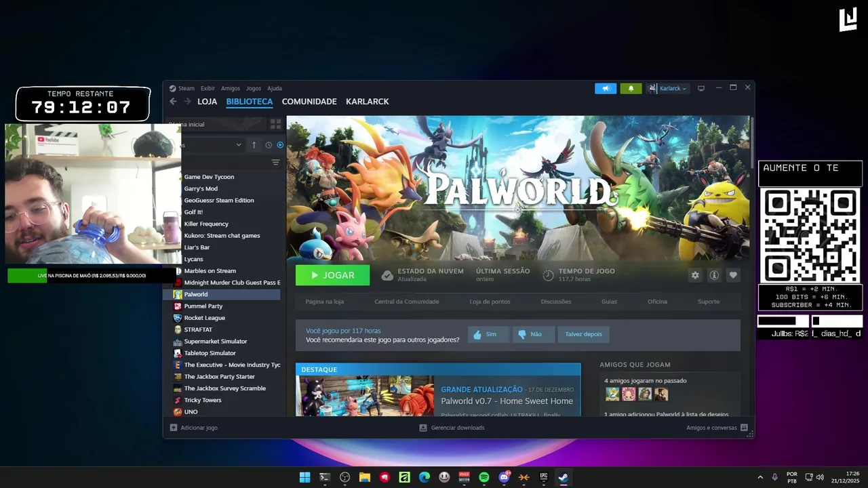The image size is (868, 488).
Task: Open Página na loja for Palworld
Action: pos(325,302)
